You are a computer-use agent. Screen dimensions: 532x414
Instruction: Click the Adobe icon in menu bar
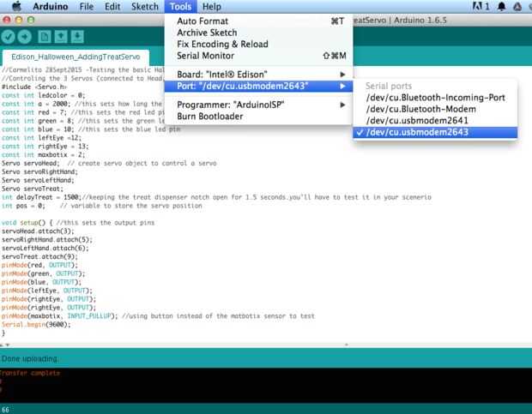point(481,7)
